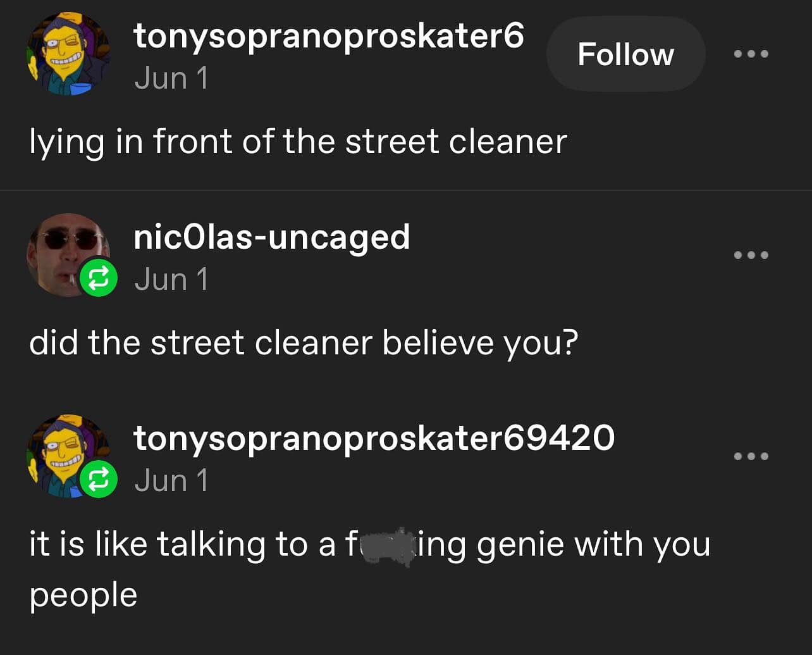The width and height of the screenshot is (812, 655).
Task: Open the three-dot menu on nic0las-uncaged's reblog
Action: (x=751, y=255)
